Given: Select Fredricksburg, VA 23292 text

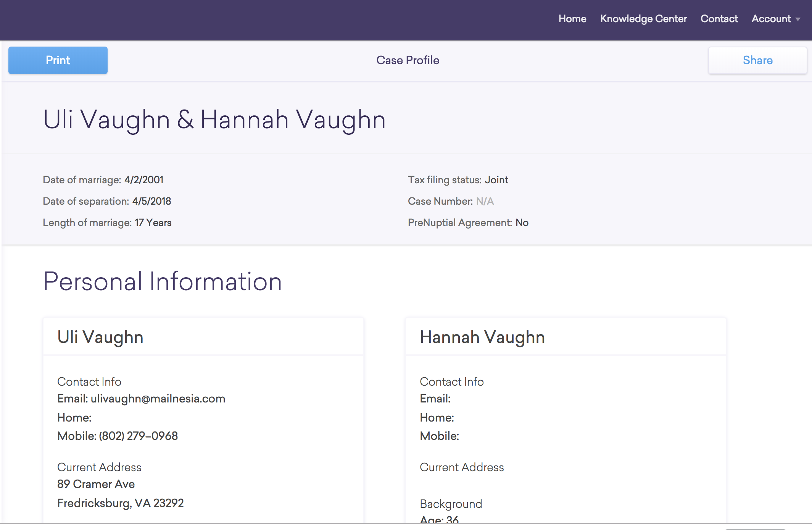Looking at the screenshot, I should (x=121, y=503).
